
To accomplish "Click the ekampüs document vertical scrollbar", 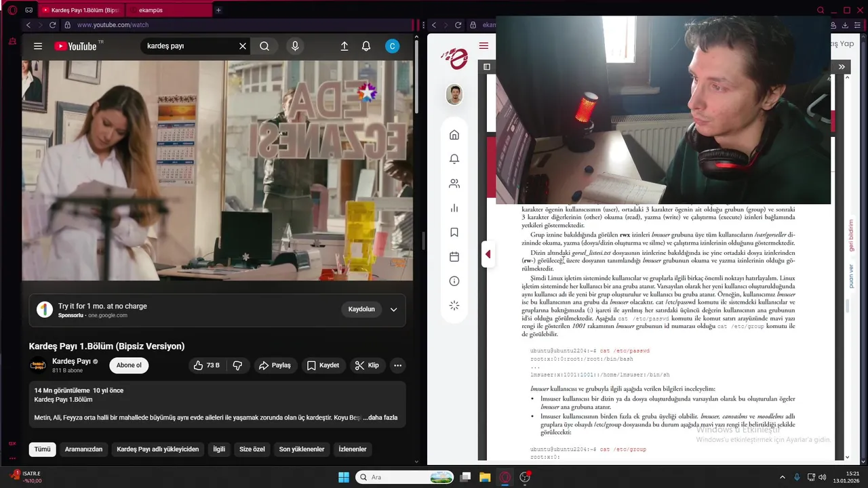I will click(847, 306).
